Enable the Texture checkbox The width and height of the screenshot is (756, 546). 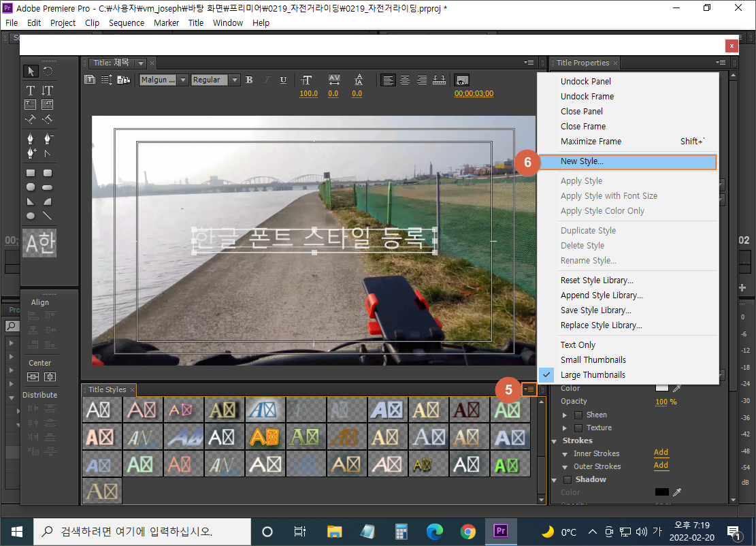578,428
